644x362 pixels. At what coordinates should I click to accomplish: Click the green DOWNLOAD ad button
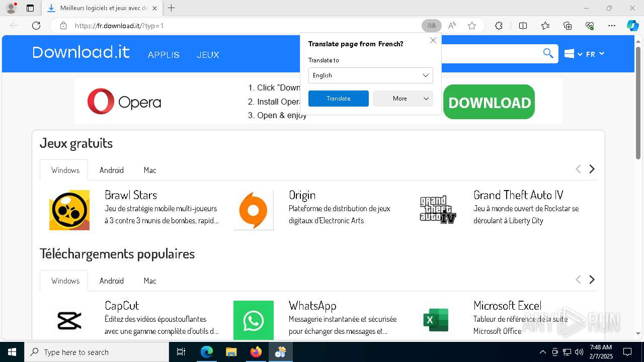[489, 102]
